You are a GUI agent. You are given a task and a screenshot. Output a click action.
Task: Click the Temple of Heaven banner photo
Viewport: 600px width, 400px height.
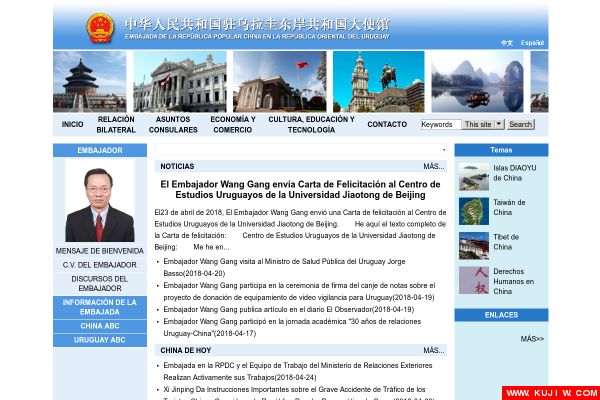coord(90,82)
